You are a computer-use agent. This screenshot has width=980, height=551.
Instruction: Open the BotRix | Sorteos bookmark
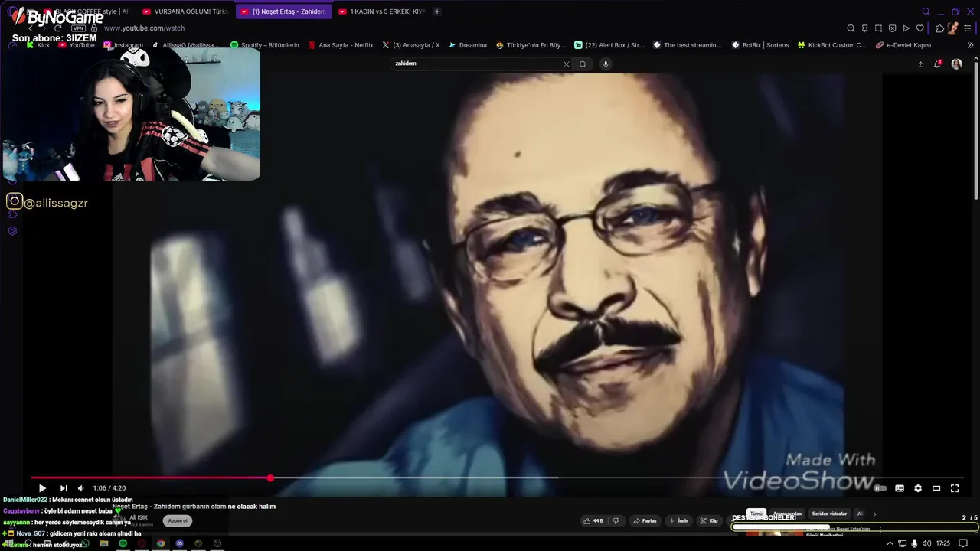click(x=760, y=45)
